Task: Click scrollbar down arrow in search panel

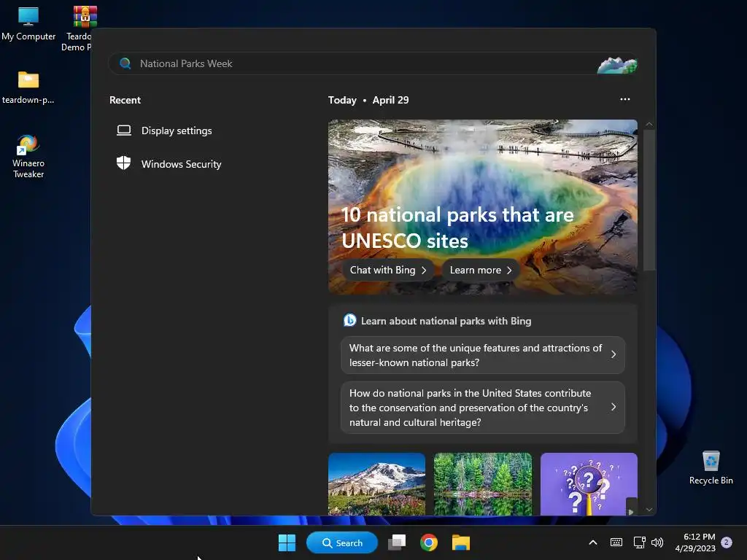Action: click(x=649, y=510)
